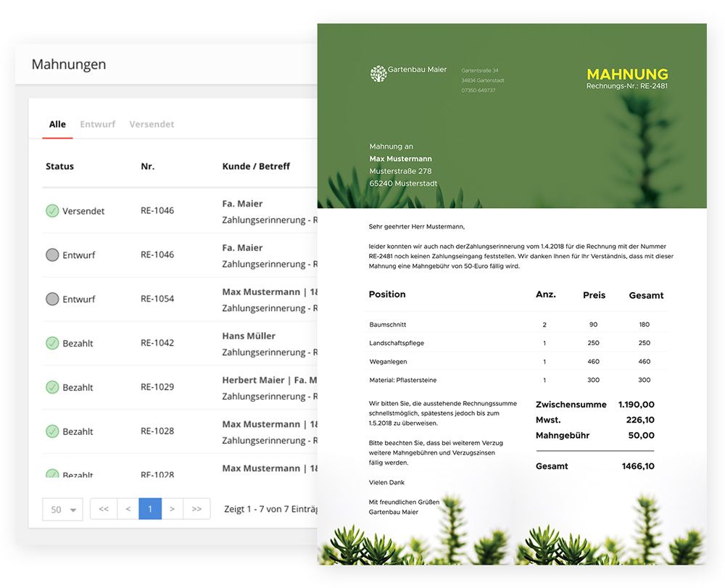Sort by the Status column header
Image resolution: width=725 pixels, height=588 pixels.
point(59,167)
